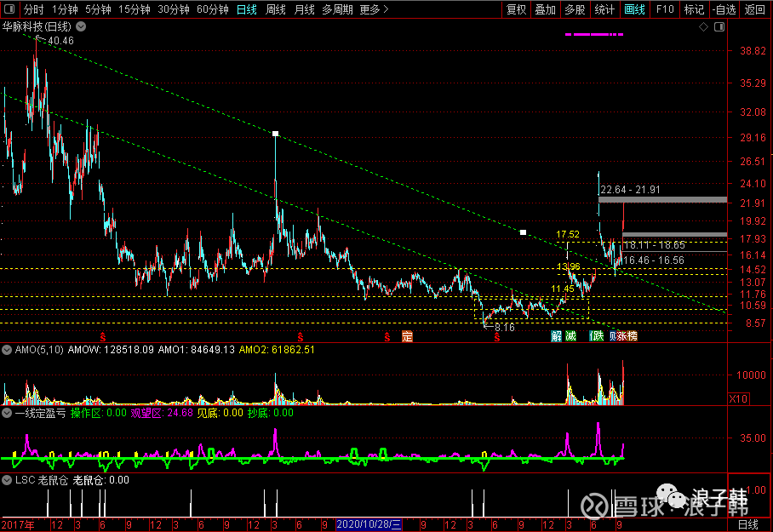The width and height of the screenshot is (773, 532).
Task: Select the 30分钟 period
Action: point(174,9)
